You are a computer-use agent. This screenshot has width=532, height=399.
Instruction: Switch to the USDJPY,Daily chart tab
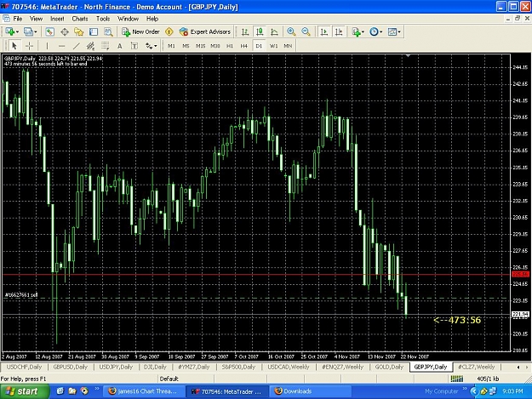click(116, 367)
